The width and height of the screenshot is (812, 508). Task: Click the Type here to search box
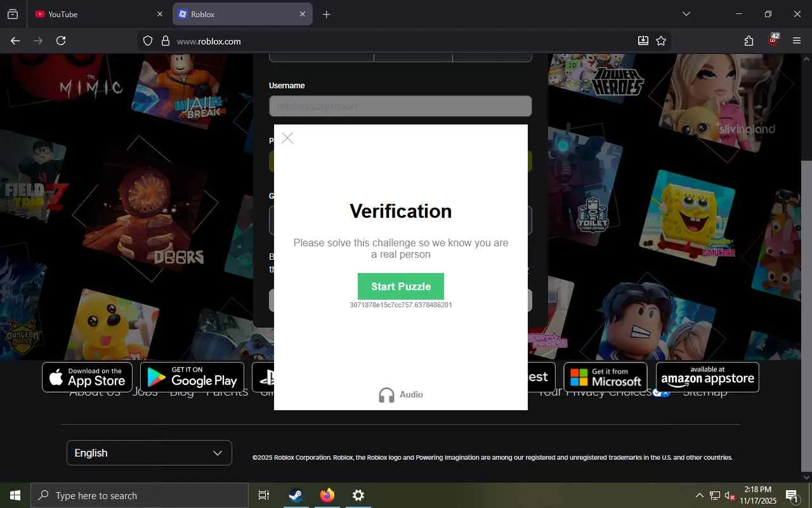[x=140, y=495]
